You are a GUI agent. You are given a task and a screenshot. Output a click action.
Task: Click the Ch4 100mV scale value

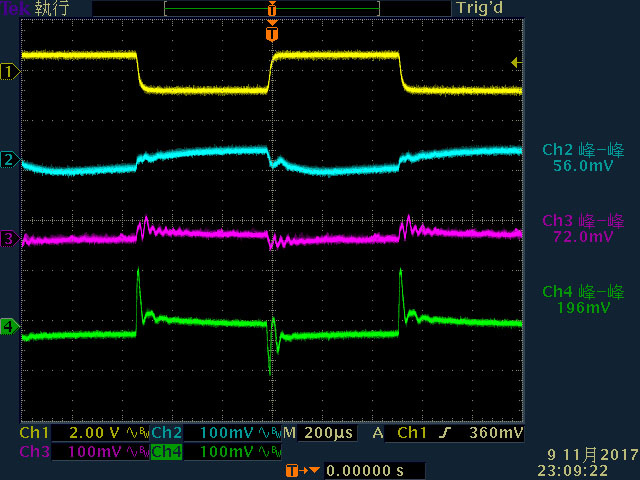pyautogui.click(x=227, y=452)
